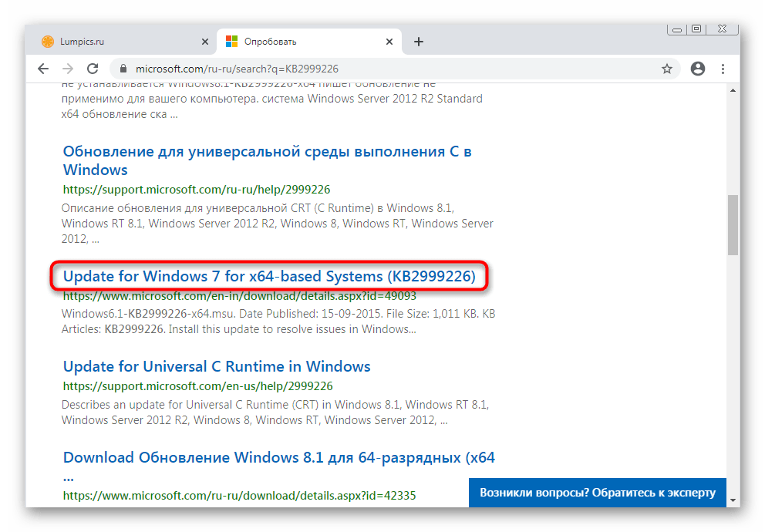Select the Опробовать tab
This screenshot has height=532, width=765.
tap(309, 42)
